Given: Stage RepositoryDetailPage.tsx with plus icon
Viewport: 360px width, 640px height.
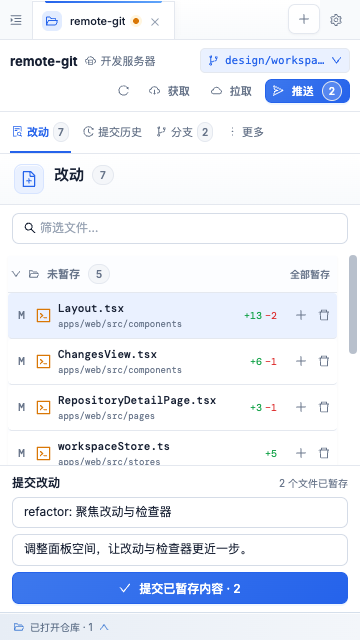Looking at the screenshot, I should 301,407.
